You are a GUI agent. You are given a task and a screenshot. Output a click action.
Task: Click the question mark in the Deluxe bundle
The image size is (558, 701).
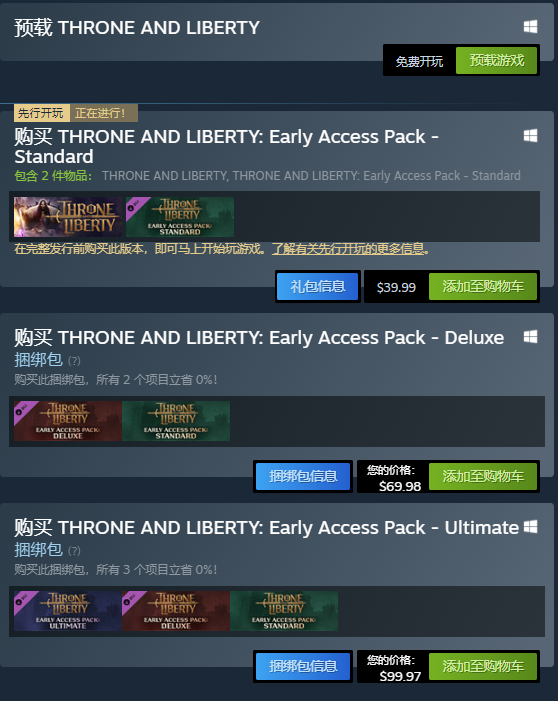point(74,361)
